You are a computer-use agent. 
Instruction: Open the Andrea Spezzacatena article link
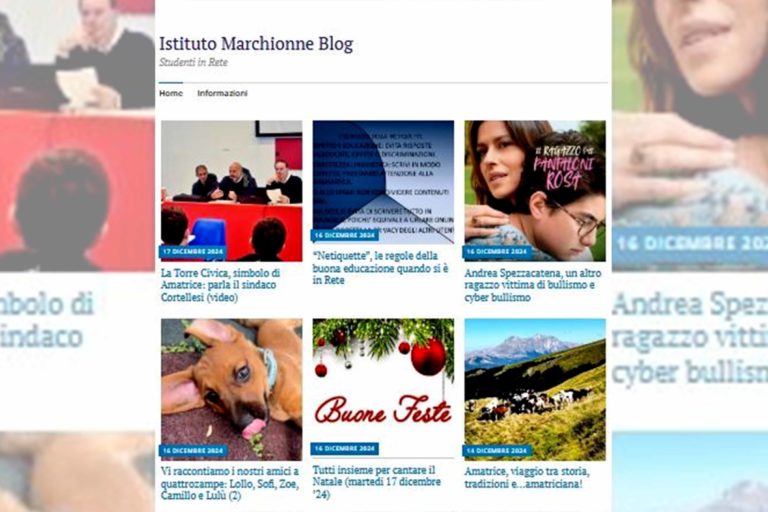533,285
